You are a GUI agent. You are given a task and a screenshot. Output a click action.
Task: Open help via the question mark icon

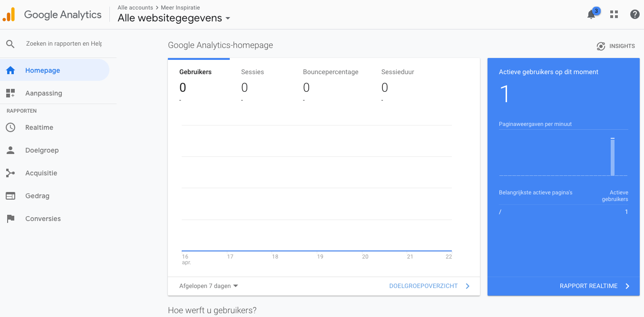pos(635,14)
